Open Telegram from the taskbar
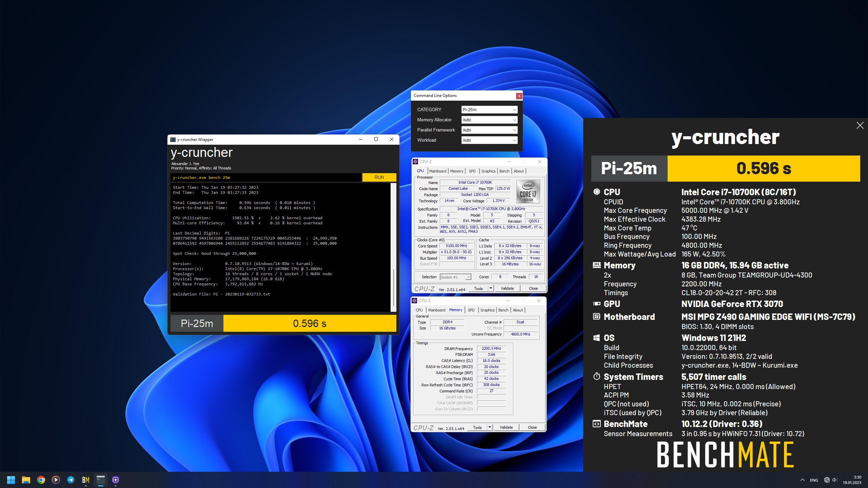868x488 pixels. [x=71, y=480]
